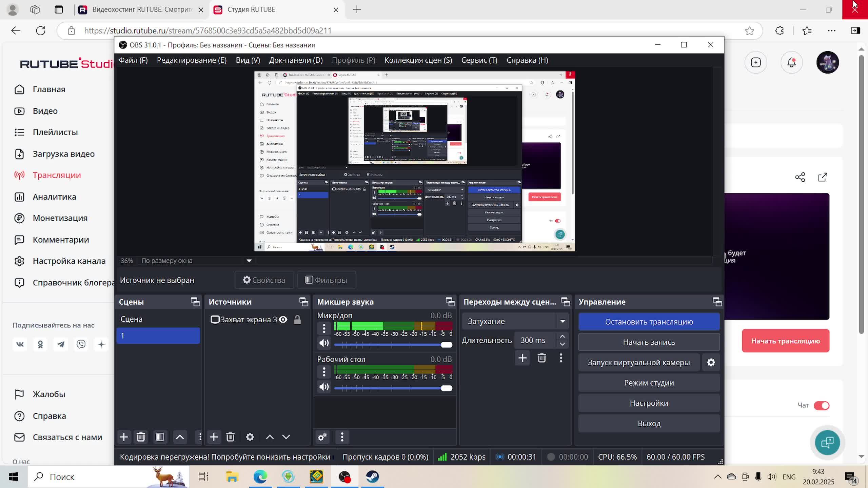This screenshot has width=868, height=488.
Task: Move scene up with arrow icon
Action: (180, 437)
